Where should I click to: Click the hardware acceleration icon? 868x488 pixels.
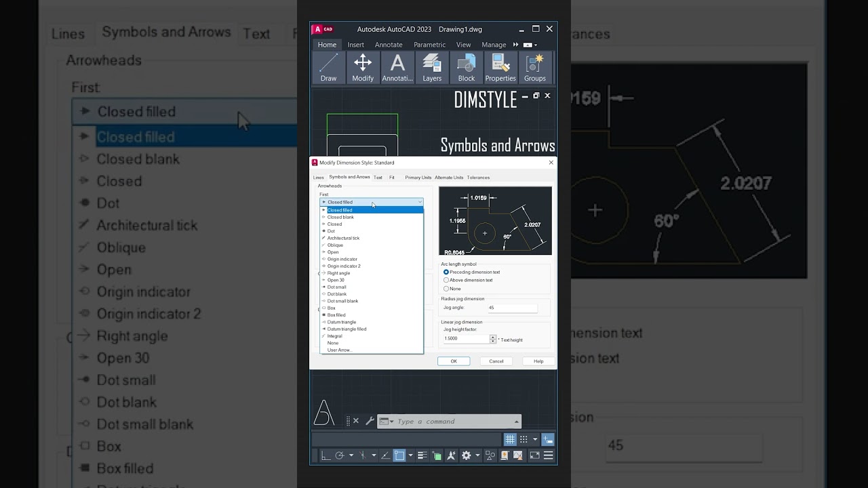pos(505,455)
